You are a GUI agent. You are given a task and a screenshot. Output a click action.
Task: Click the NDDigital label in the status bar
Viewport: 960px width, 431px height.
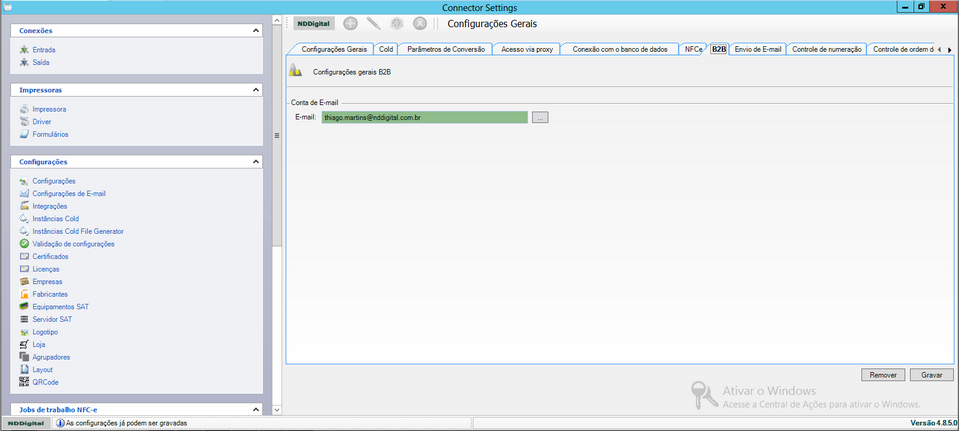pyautogui.click(x=26, y=423)
